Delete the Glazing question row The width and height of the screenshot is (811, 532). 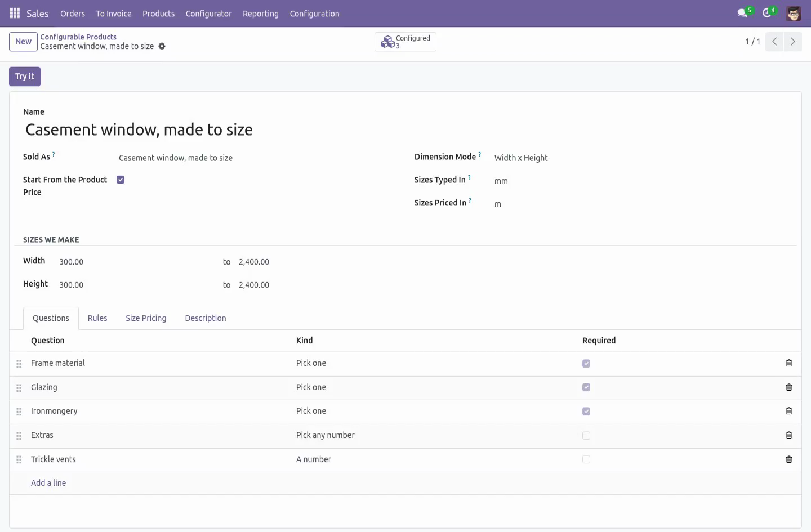pyautogui.click(x=789, y=387)
